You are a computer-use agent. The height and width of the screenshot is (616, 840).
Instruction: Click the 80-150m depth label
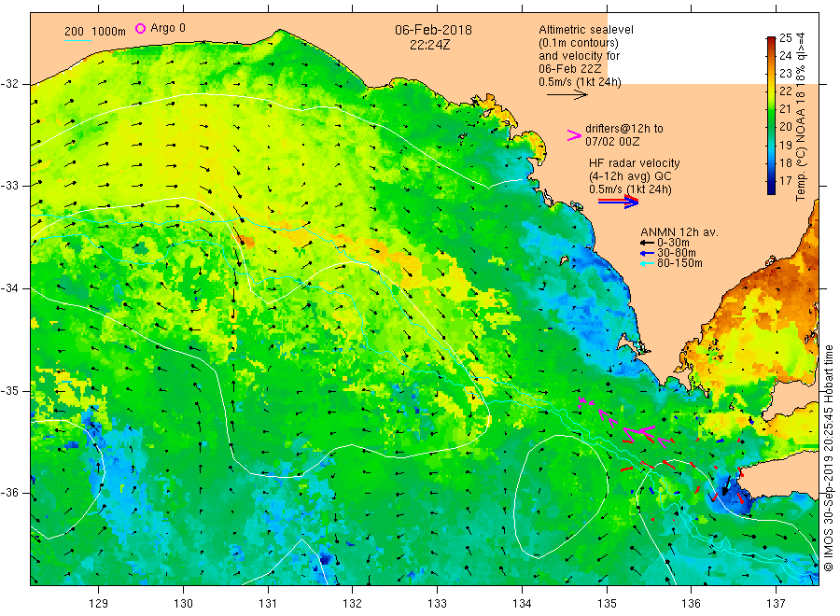[679, 263]
